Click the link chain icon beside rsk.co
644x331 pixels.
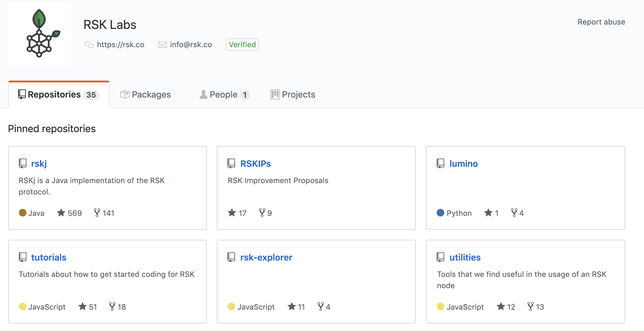click(89, 45)
